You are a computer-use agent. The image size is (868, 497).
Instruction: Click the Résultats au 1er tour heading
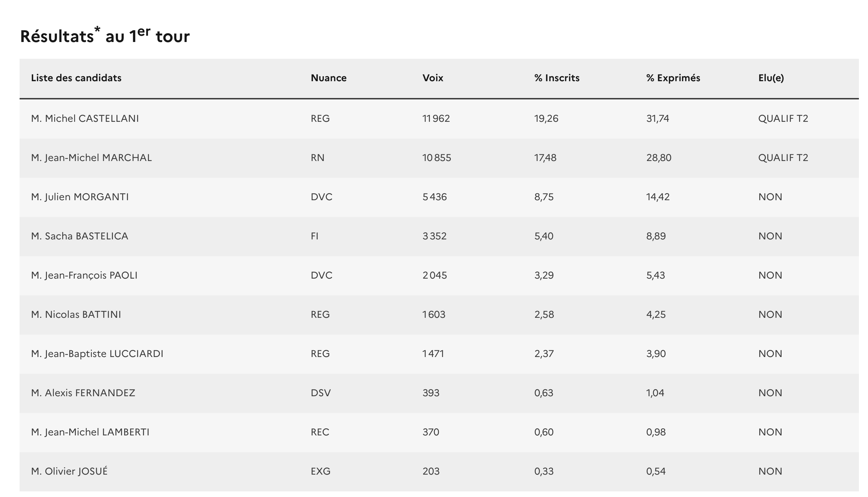[x=105, y=36]
